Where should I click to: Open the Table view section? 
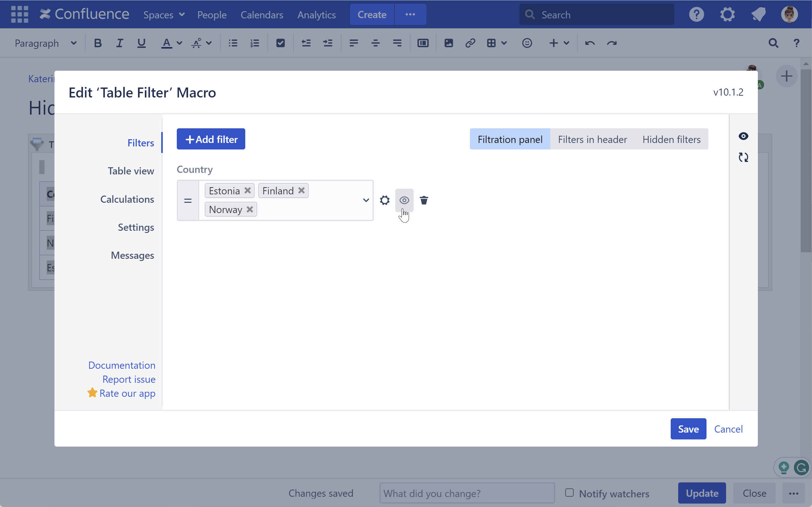tap(131, 171)
